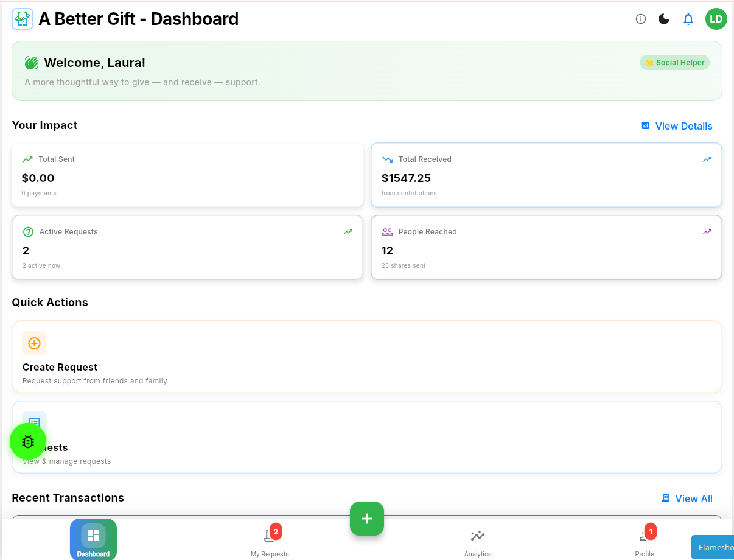Click the '0 payments' text

[x=39, y=194]
